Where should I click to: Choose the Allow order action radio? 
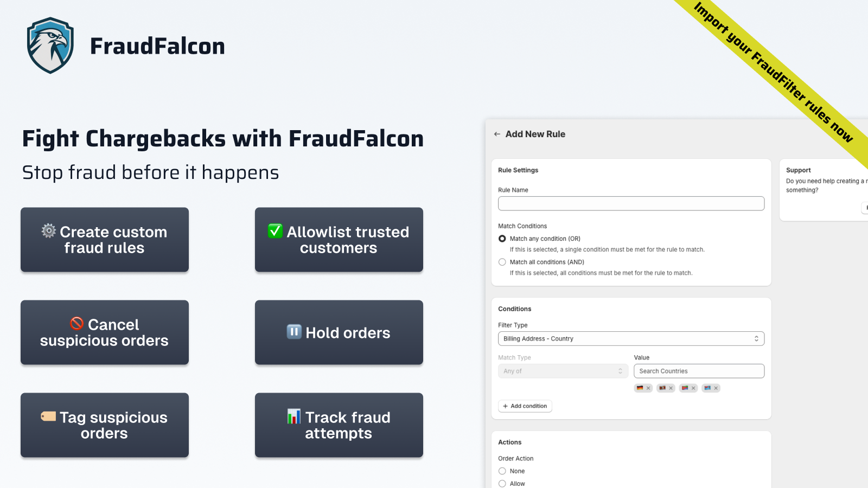coord(502,483)
